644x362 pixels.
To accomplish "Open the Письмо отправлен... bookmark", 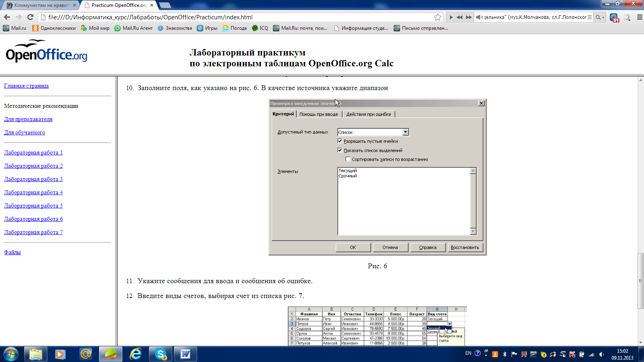I will click(421, 28).
